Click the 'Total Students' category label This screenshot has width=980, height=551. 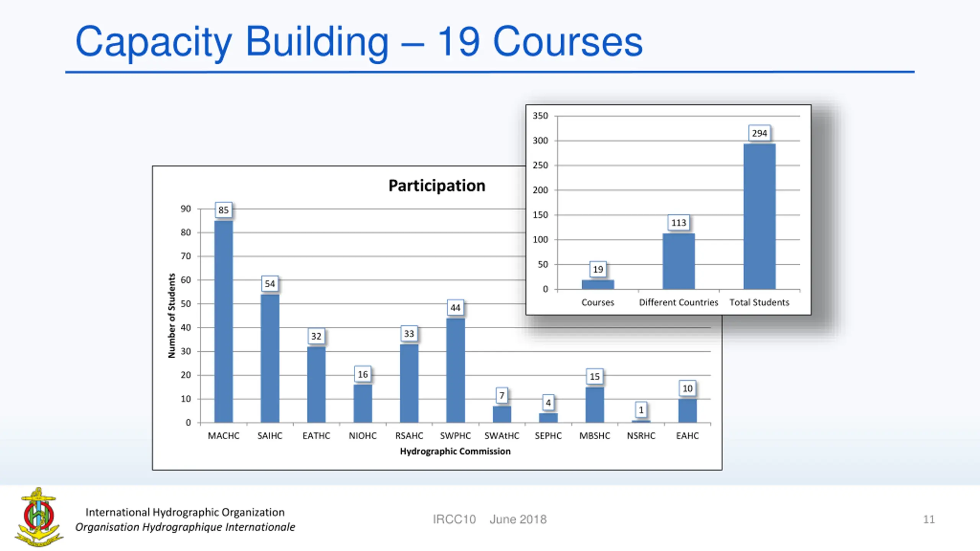[759, 303]
